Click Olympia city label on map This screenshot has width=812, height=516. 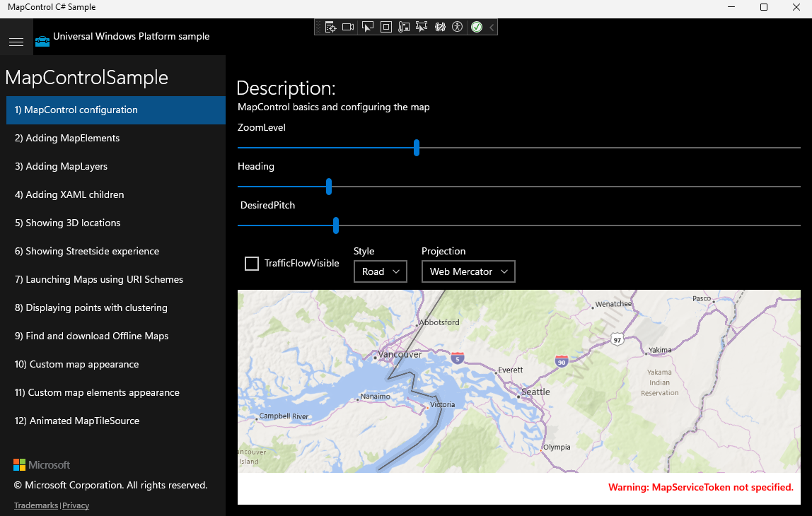pos(557,447)
